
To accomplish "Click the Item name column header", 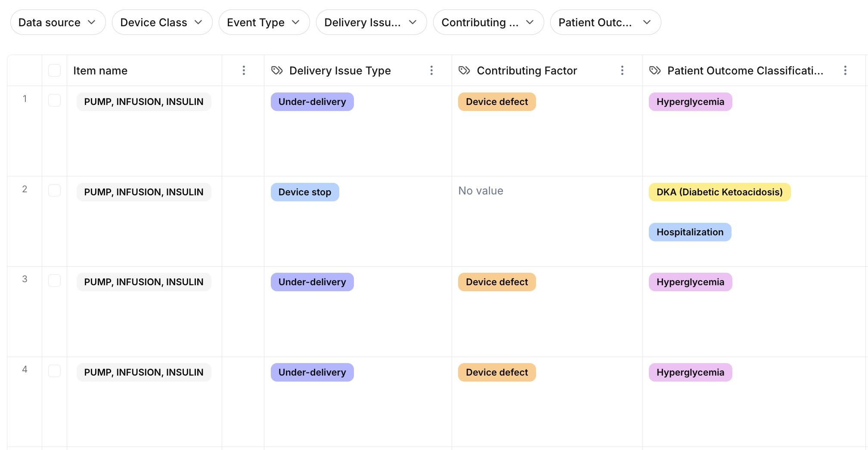I will click(100, 71).
